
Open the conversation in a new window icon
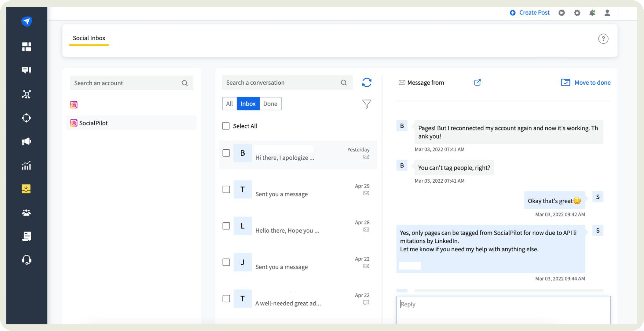tap(477, 83)
